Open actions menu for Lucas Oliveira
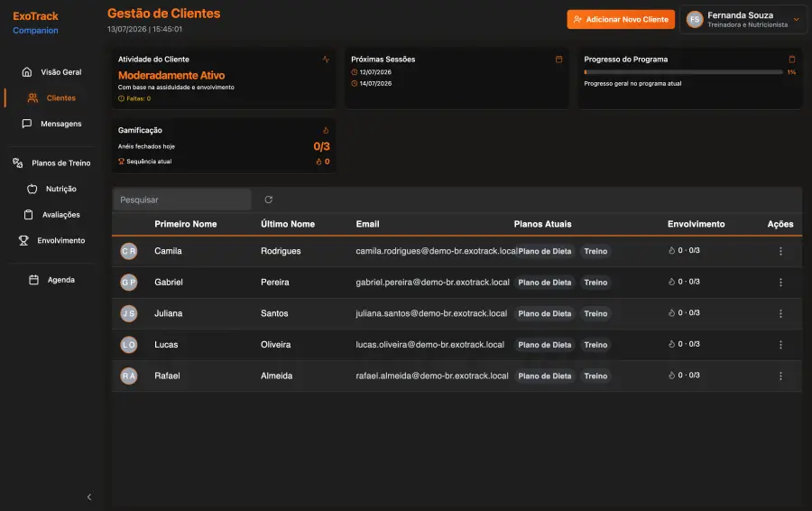The image size is (812, 511). (780, 345)
